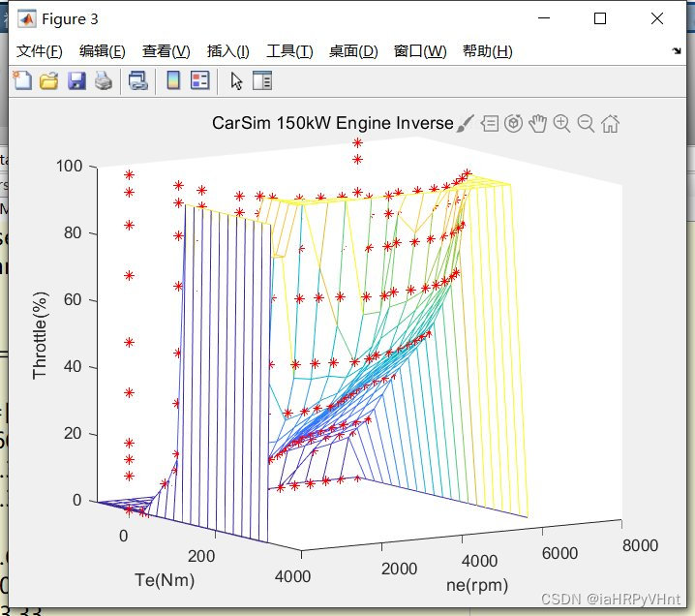The height and width of the screenshot is (616, 695).
Task: Open the Property Inspector icon
Action: tap(262, 80)
